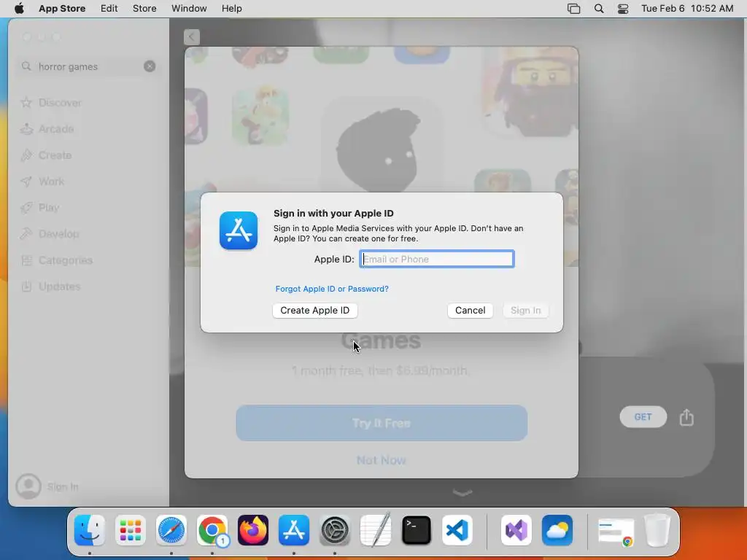The image size is (747, 560).
Task: Open the Window menu
Action: point(189,9)
